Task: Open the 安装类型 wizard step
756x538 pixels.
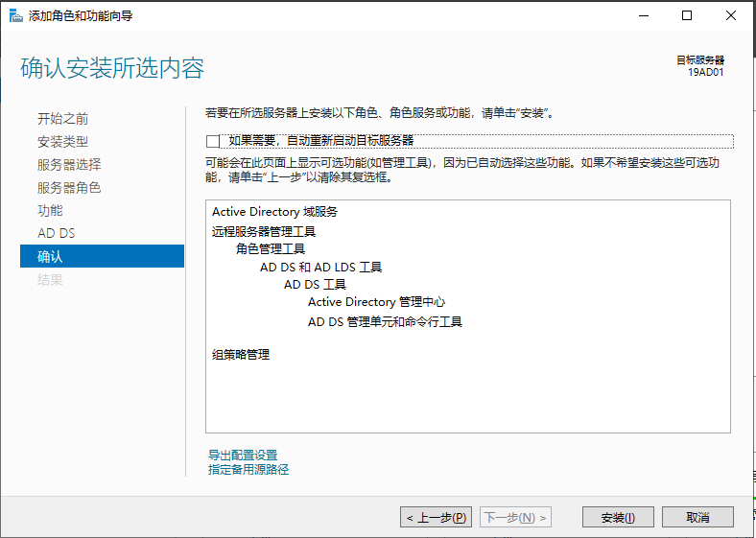Action: pos(62,142)
